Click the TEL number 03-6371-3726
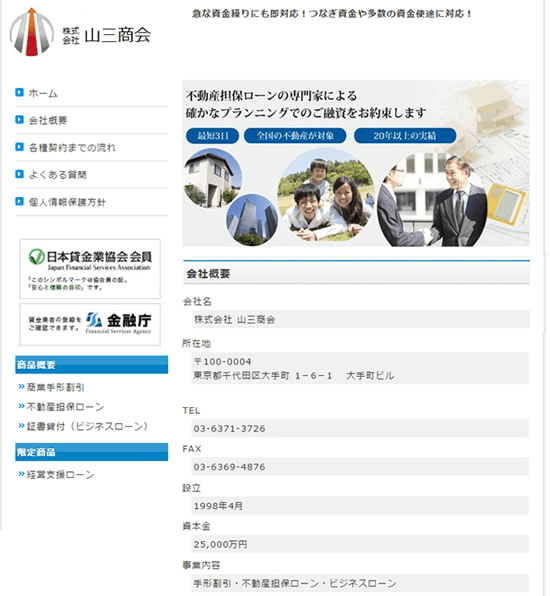This screenshot has width=550, height=596. click(230, 429)
